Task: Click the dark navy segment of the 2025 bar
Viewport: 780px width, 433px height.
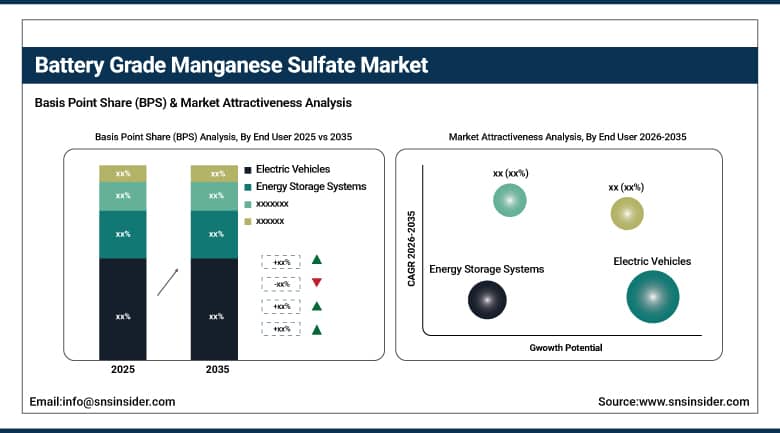Action: click(x=123, y=309)
